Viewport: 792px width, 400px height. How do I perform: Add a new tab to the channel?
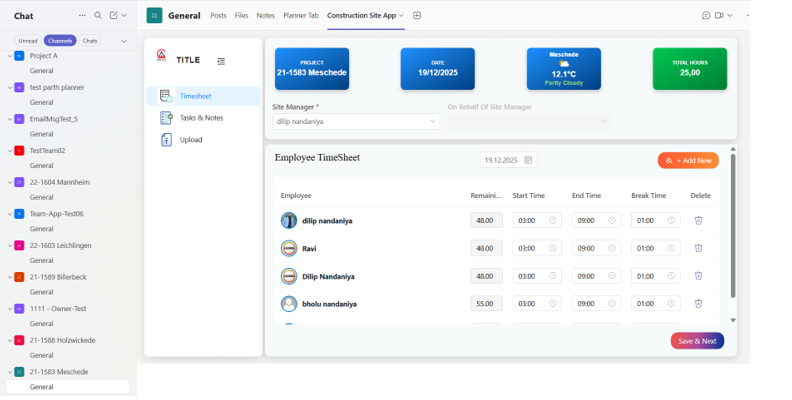coord(417,16)
